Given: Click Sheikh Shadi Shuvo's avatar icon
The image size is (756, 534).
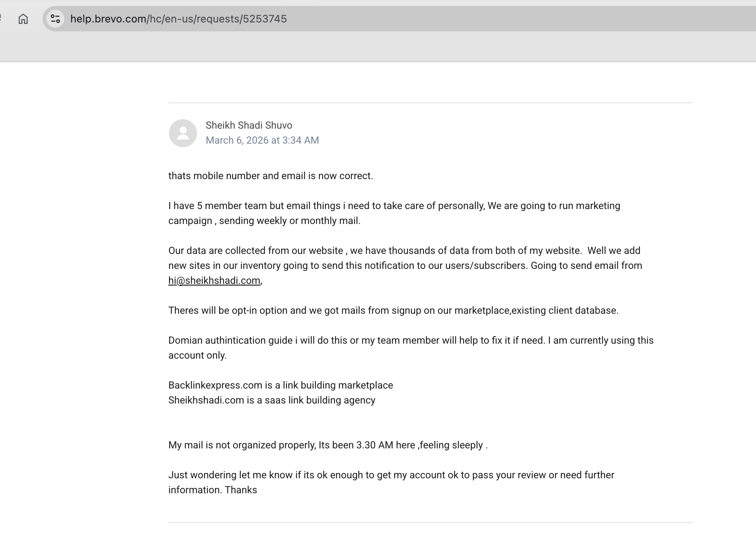Looking at the screenshot, I should pyautogui.click(x=183, y=133).
